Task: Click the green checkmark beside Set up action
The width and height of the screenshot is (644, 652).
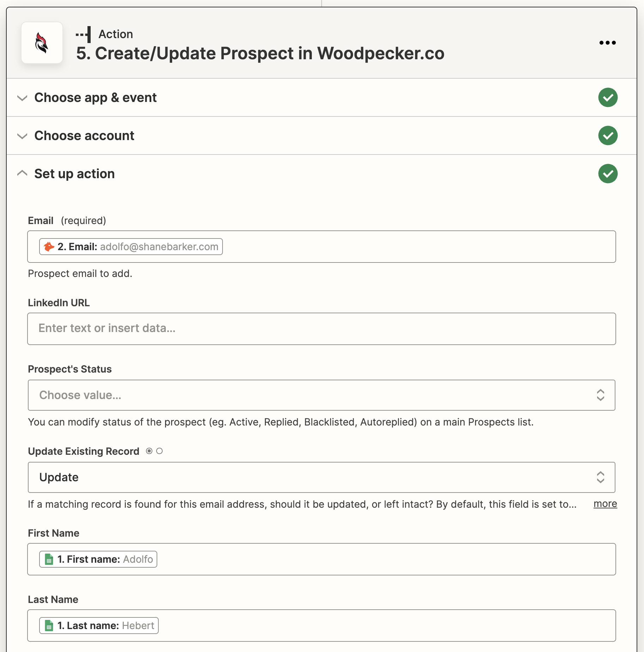Action: point(608,174)
